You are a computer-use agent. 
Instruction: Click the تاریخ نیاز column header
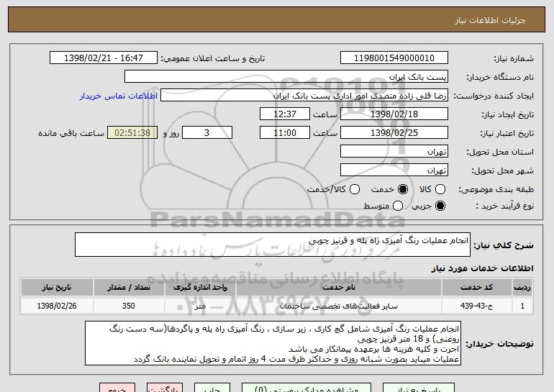click(57, 288)
